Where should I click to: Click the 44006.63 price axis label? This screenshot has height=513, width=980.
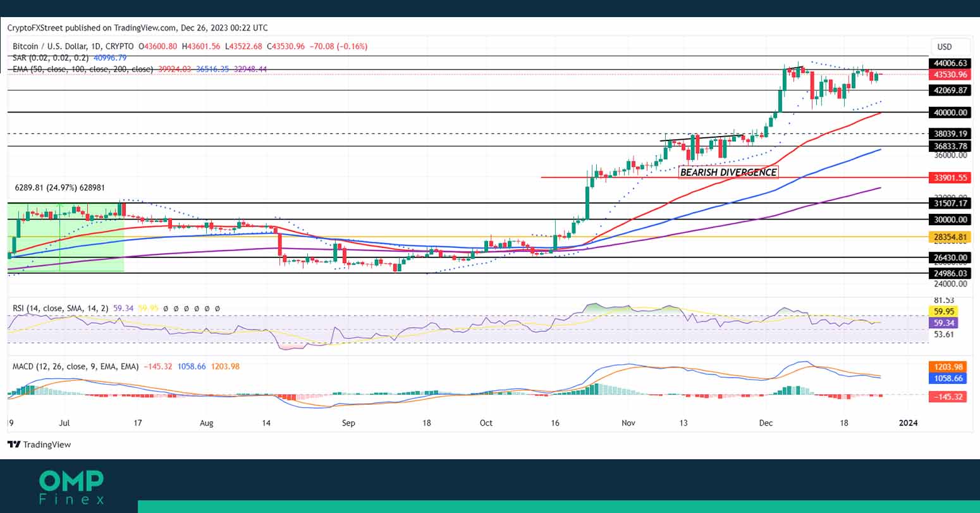[949, 63]
